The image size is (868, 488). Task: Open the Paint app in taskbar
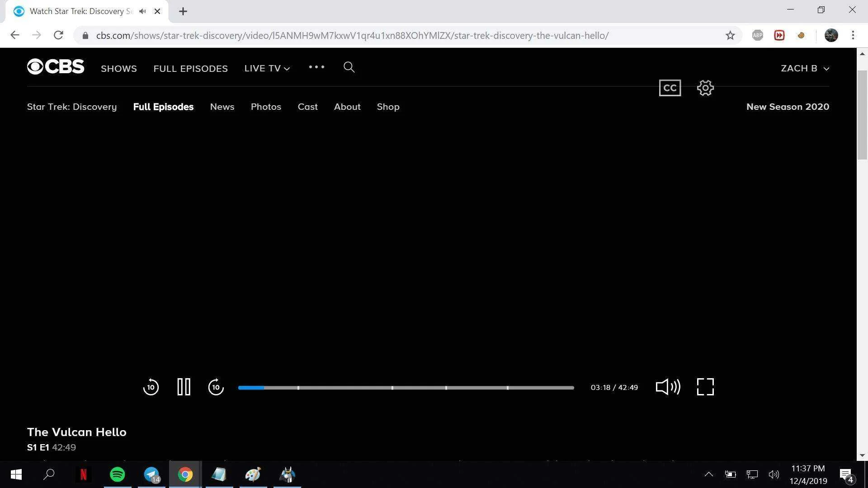coord(253,474)
